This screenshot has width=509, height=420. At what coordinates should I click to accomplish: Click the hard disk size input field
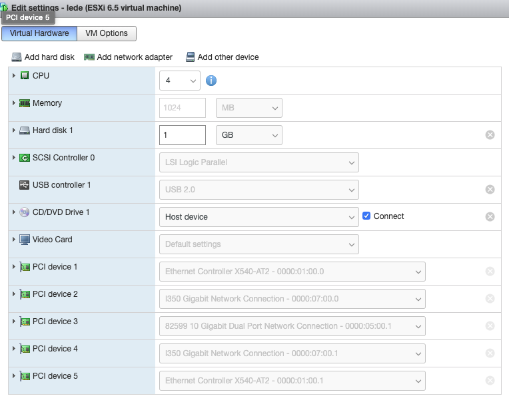click(x=183, y=135)
